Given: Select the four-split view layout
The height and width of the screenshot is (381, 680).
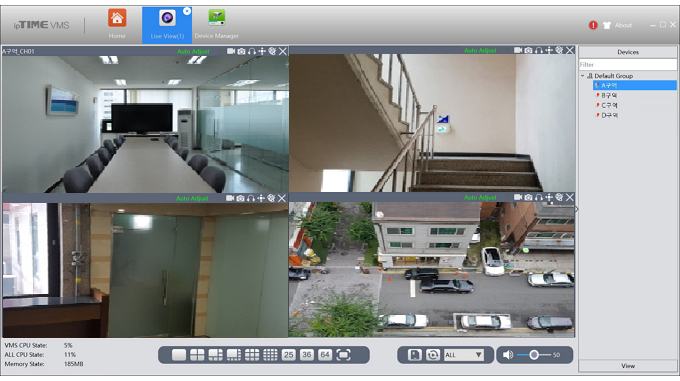Looking at the screenshot, I should tap(197, 355).
